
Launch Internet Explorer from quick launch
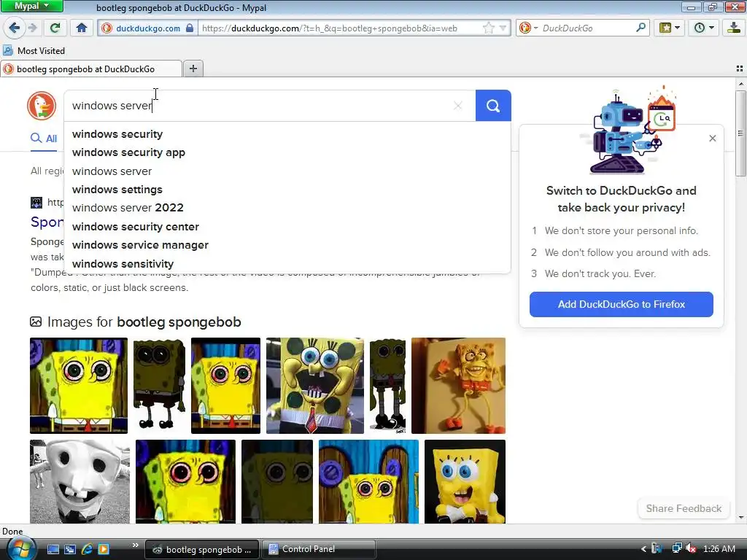87,549
